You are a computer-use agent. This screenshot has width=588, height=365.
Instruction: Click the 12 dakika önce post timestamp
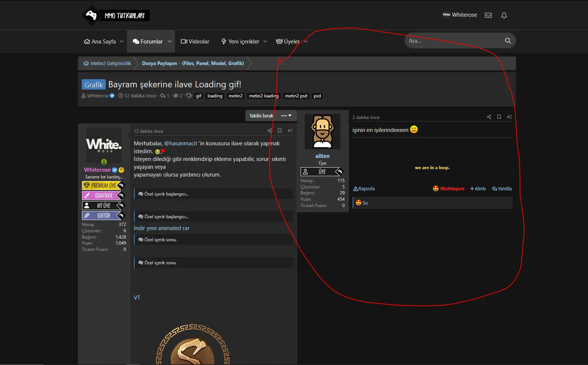(148, 131)
